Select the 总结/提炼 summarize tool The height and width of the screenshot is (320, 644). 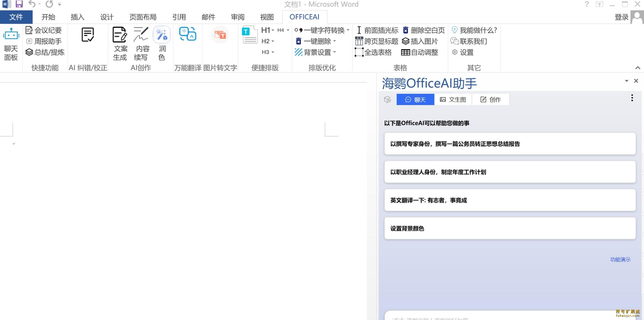[45, 52]
